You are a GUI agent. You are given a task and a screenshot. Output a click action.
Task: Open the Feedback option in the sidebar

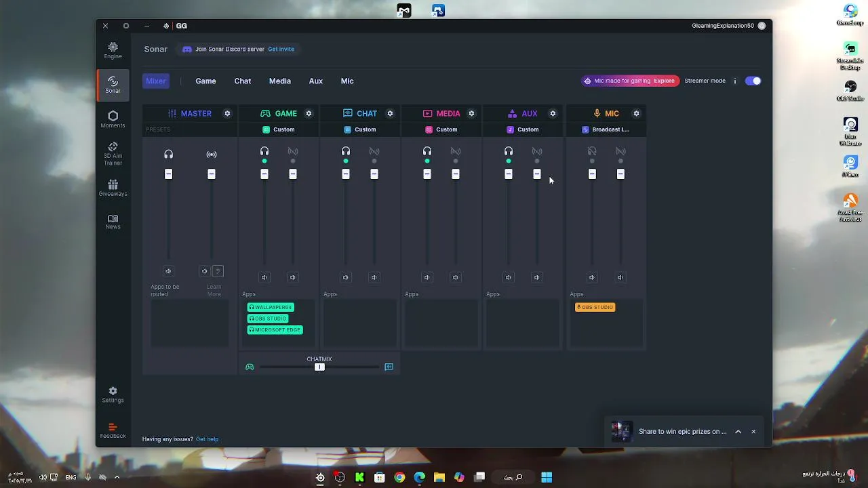tap(113, 430)
